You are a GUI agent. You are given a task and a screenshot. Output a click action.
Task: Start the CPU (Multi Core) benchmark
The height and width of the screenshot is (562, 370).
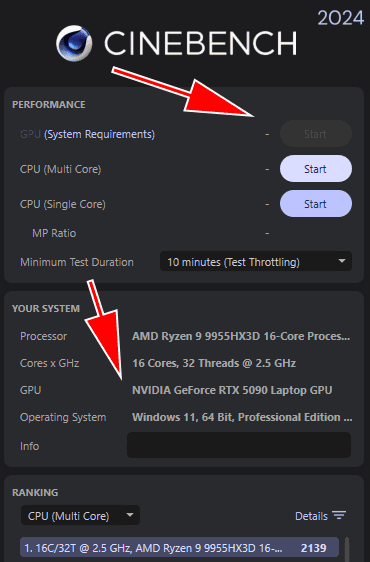click(x=316, y=169)
